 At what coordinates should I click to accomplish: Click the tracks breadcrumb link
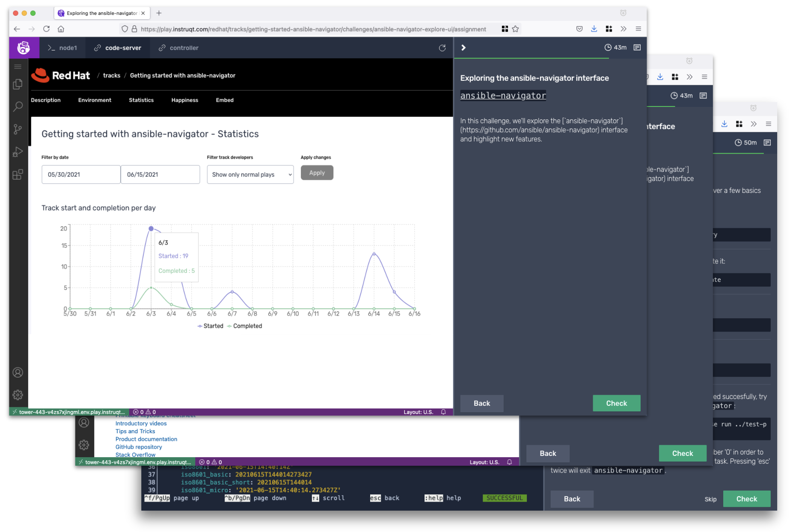point(112,76)
